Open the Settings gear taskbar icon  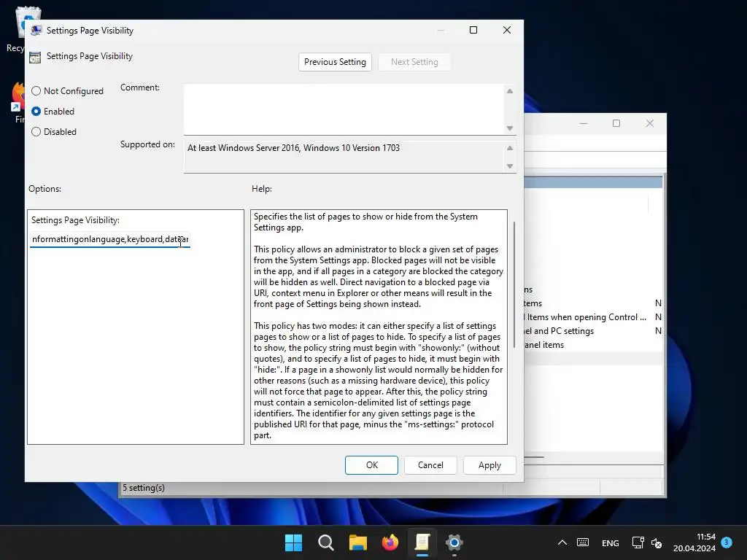click(x=454, y=542)
